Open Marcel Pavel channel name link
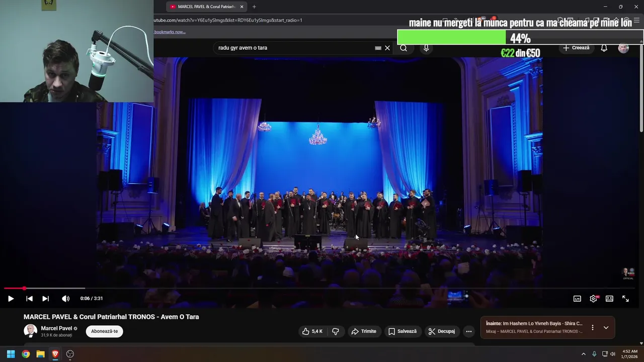 click(56, 328)
